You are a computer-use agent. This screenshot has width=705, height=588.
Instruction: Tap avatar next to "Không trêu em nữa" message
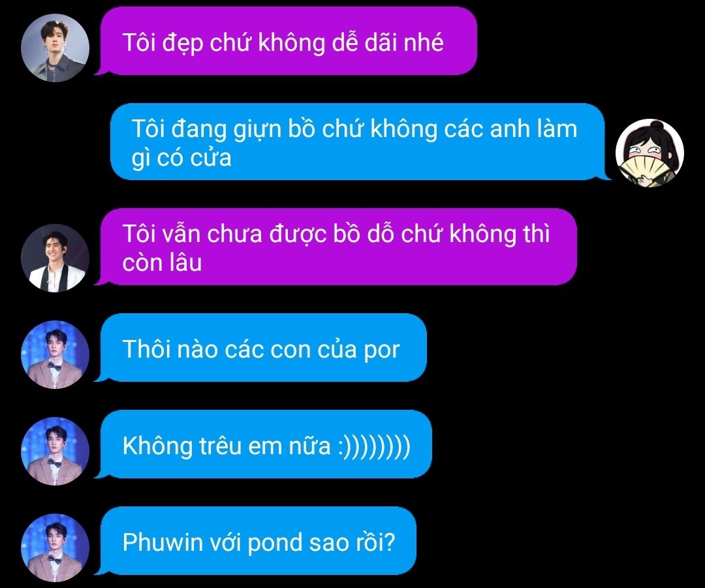click(55, 451)
